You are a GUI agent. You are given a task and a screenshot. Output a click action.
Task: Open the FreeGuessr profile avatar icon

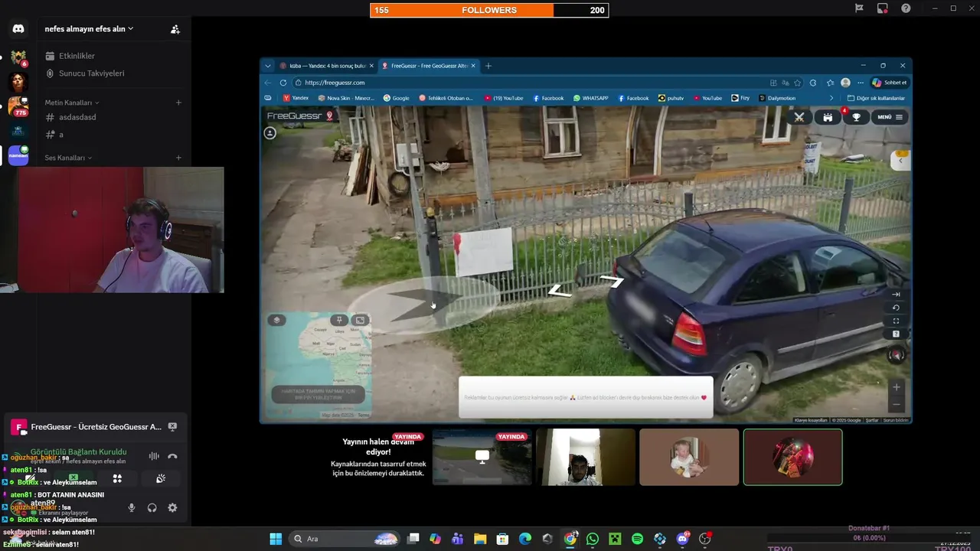(x=270, y=133)
